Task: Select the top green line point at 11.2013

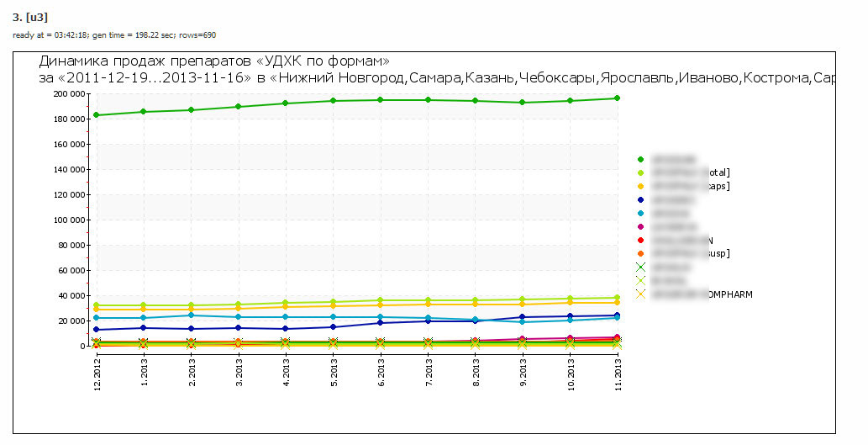Action: [x=618, y=98]
